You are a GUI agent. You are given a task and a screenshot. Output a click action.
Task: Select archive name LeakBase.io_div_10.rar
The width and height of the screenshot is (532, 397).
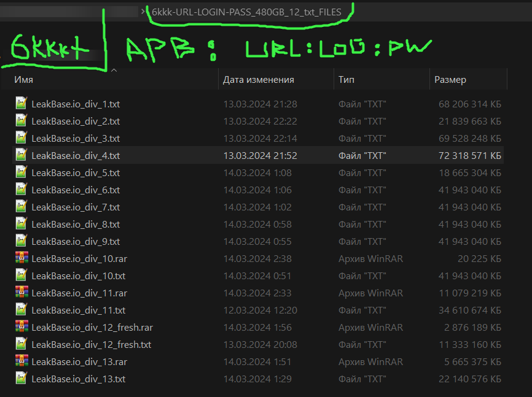[x=79, y=259]
